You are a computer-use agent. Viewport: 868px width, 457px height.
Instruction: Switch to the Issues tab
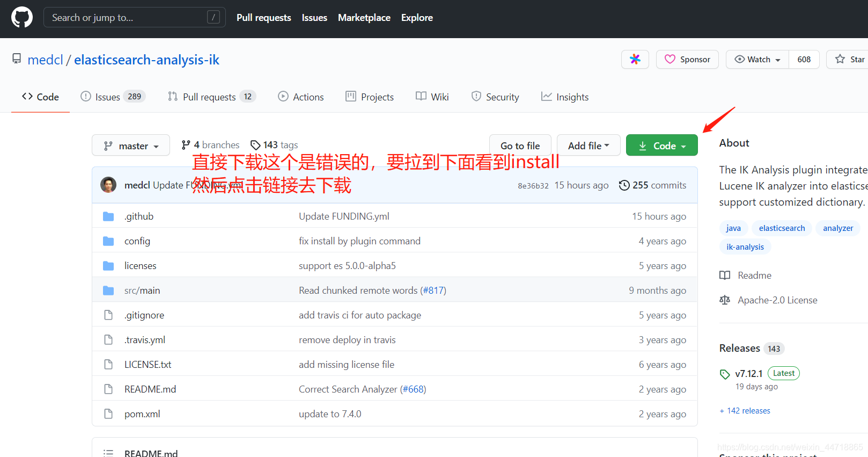click(113, 97)
